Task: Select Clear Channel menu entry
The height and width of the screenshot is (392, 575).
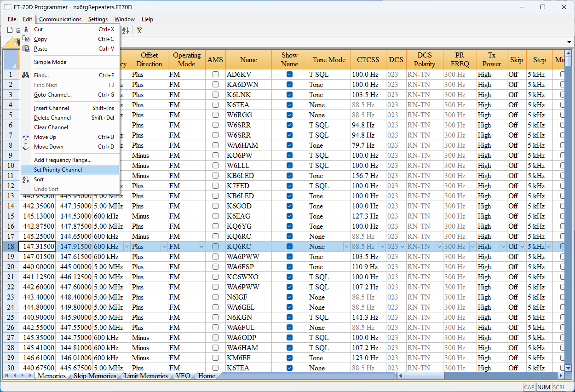Action: point(70,127)
